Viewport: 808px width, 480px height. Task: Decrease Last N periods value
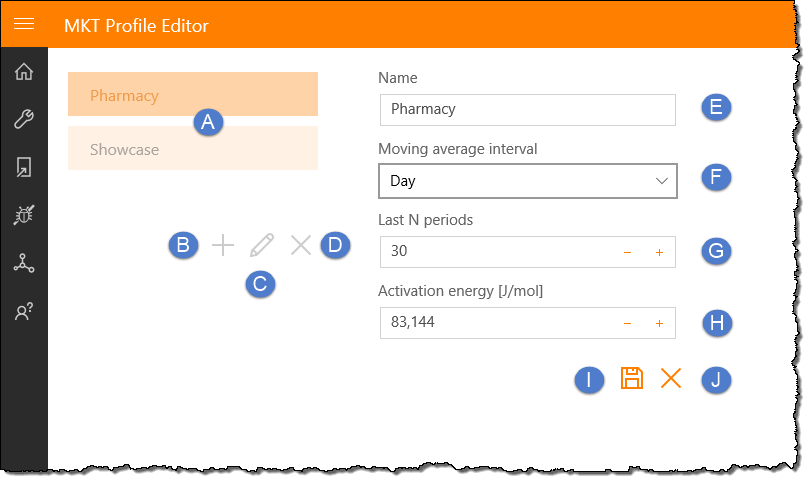(627, 253)
